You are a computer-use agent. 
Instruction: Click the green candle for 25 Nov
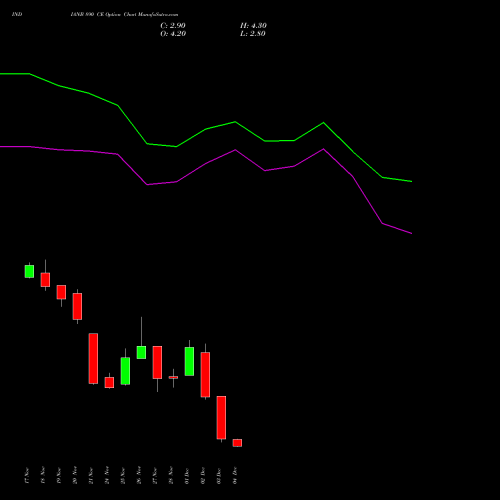click(x=125, y=371)
